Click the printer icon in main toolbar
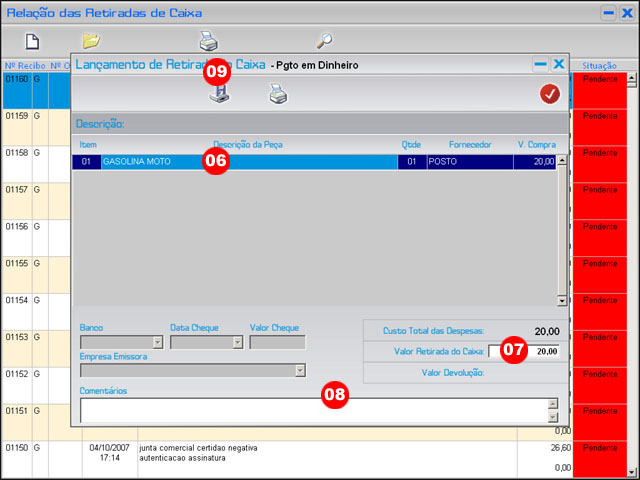 [208, 41]
